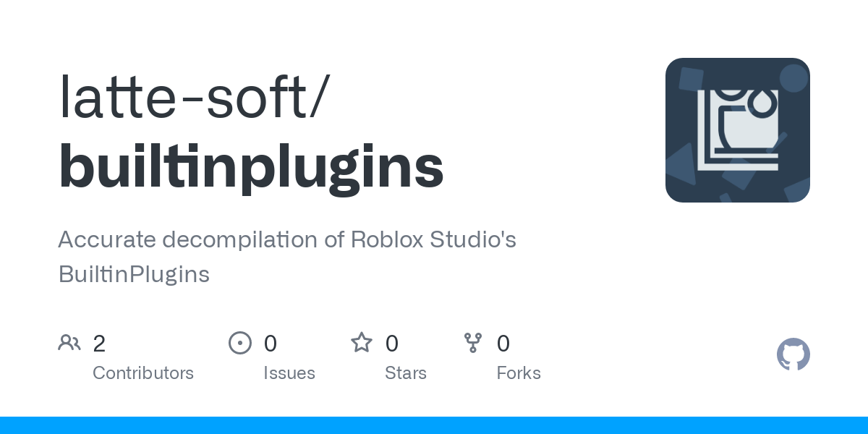The height and width of the screenshot is (434, 868).
Task: Click the 'BuiltinPlugins' word in description
Action: click(134, 275)
